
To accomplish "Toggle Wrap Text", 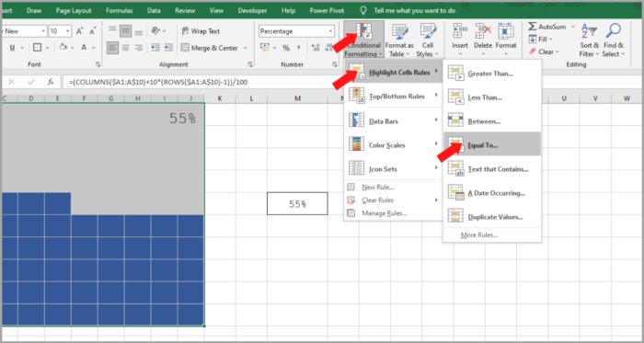I will coord(201,31).
